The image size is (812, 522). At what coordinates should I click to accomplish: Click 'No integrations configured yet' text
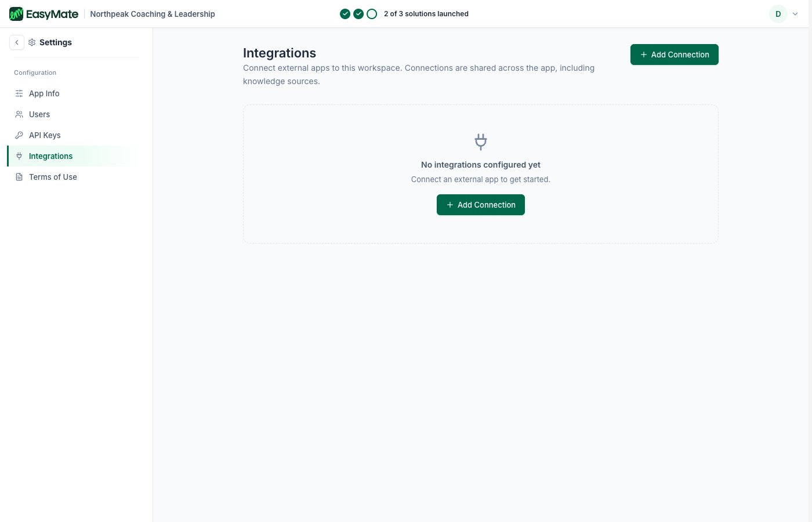click(x=481, y=165)
